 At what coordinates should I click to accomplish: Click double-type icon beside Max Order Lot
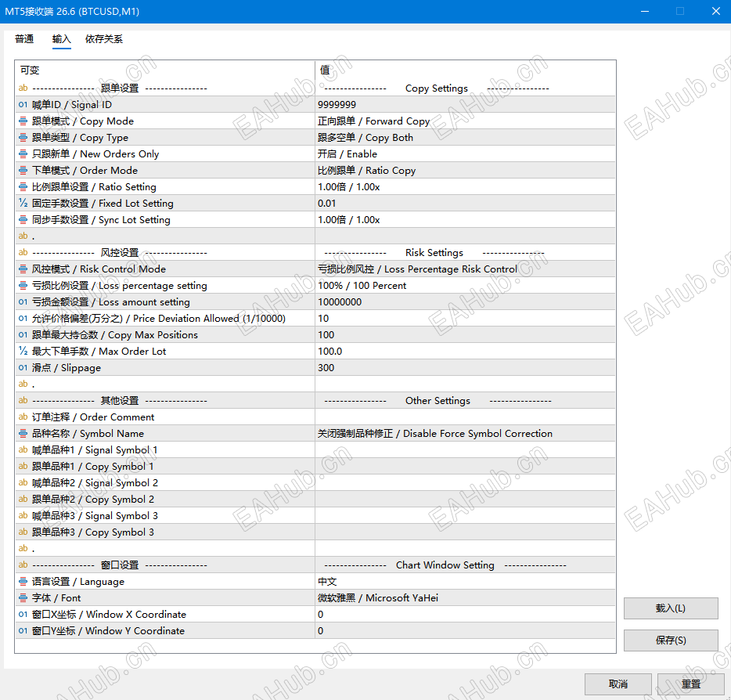[x=23, y=351]
